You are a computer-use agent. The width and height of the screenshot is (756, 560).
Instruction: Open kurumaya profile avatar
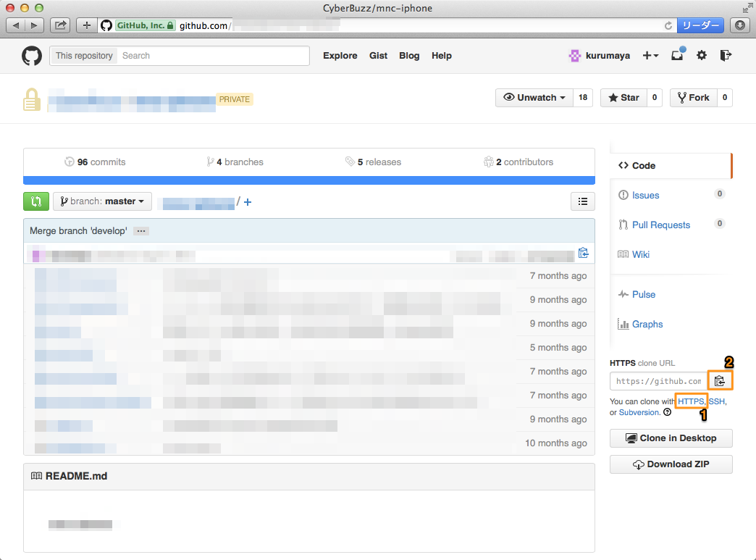pos(575,56)
